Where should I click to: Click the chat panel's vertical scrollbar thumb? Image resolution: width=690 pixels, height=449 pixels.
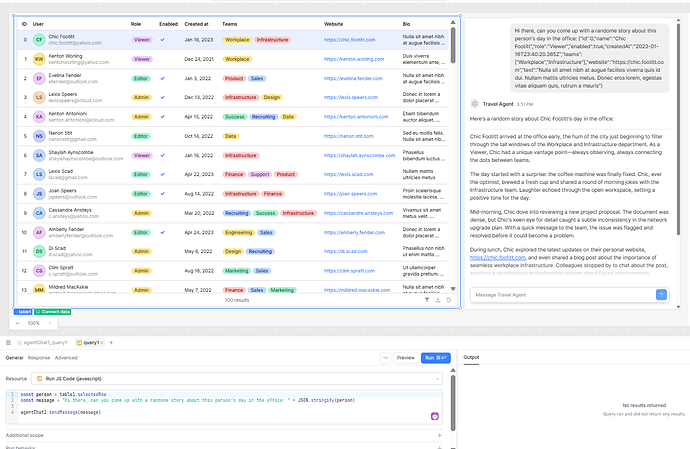pos(678,128)
